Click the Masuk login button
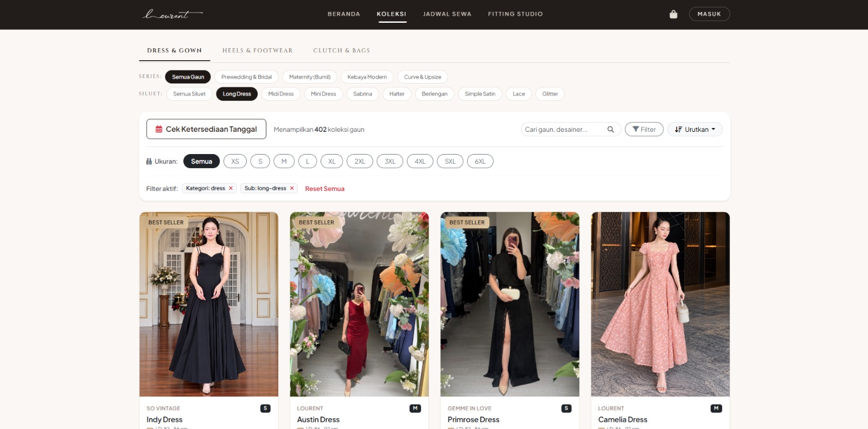Screen dimensions: 868x429 pyautogui.click(x=709, y=14)
